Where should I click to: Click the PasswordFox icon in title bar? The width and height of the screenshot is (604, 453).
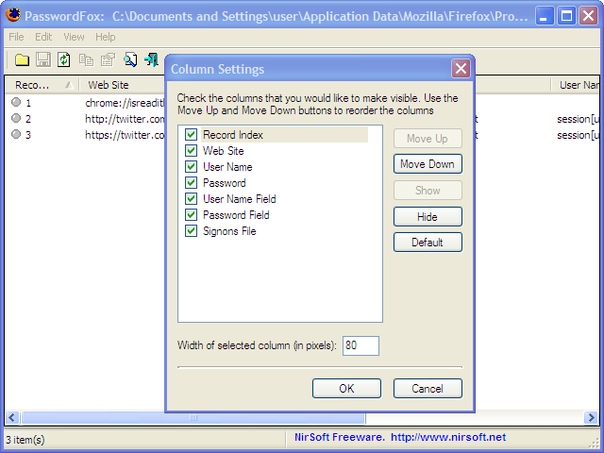(14, 15)
